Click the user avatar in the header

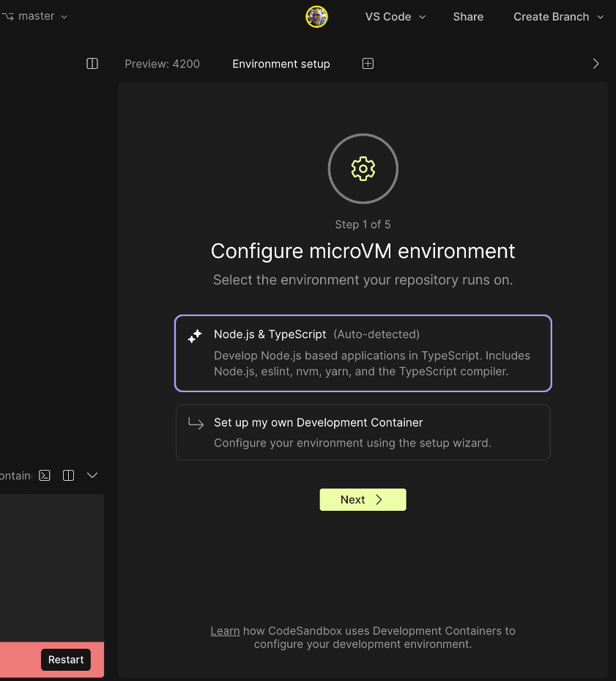316,17
